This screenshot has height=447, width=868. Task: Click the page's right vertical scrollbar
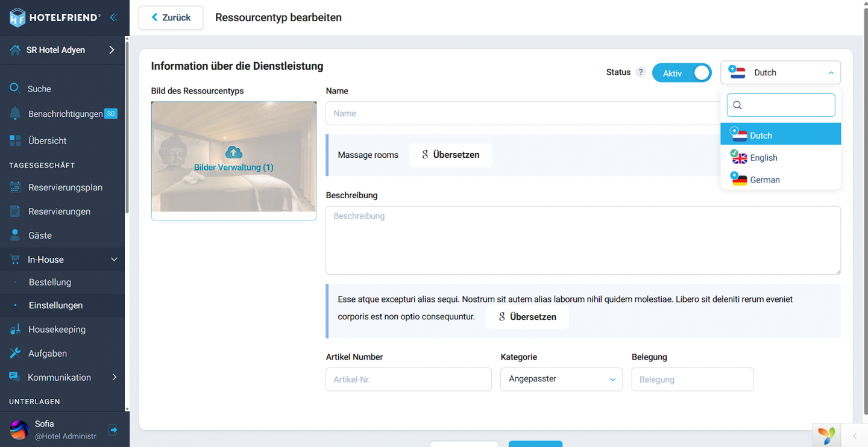pyautogui.click(x=866, y=211)
